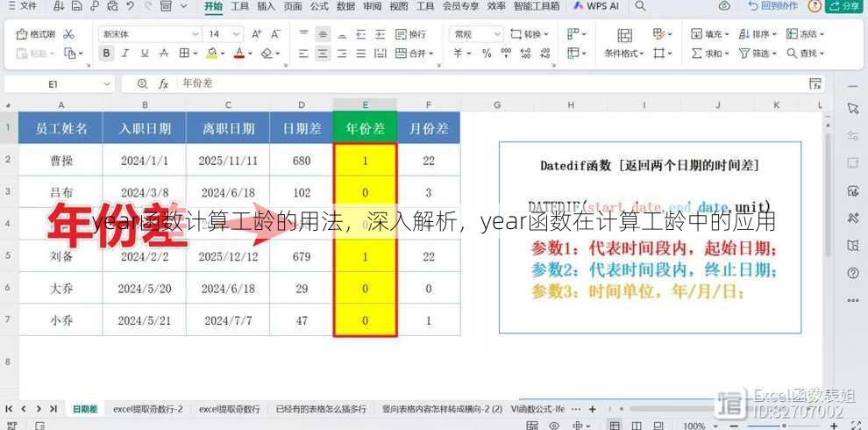
Task: Click the search magnifier beside WPS AI
Action: 640,6
